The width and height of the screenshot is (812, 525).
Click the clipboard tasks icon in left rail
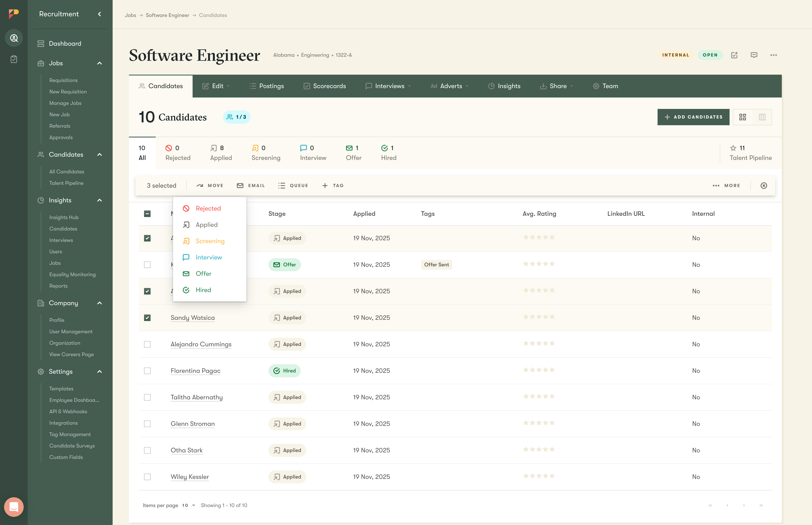point(14,59)
